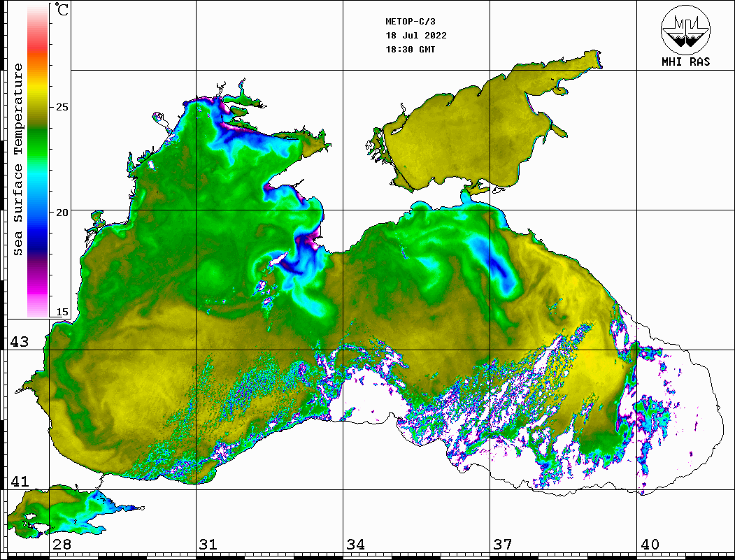Click the '18 Jul 2022' date text
This screenshot has width=735, height=560.
[416, 36]
